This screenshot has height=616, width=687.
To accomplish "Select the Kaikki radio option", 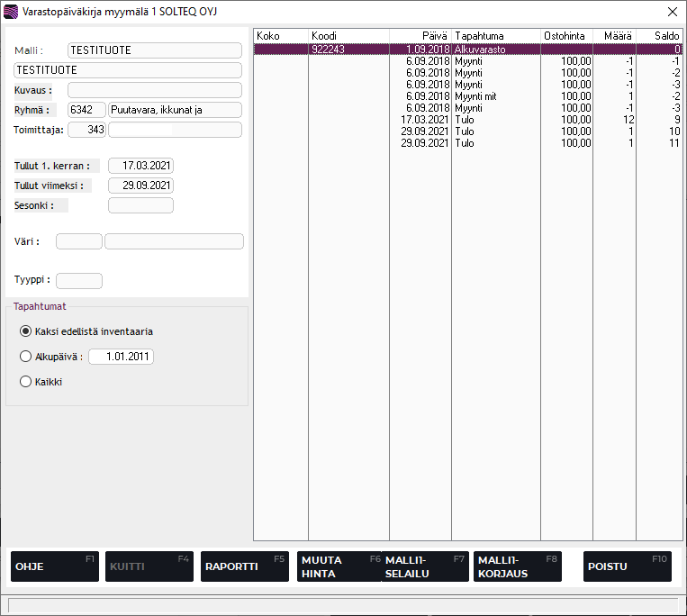I will pyautogui.click(x=26, y=382).
